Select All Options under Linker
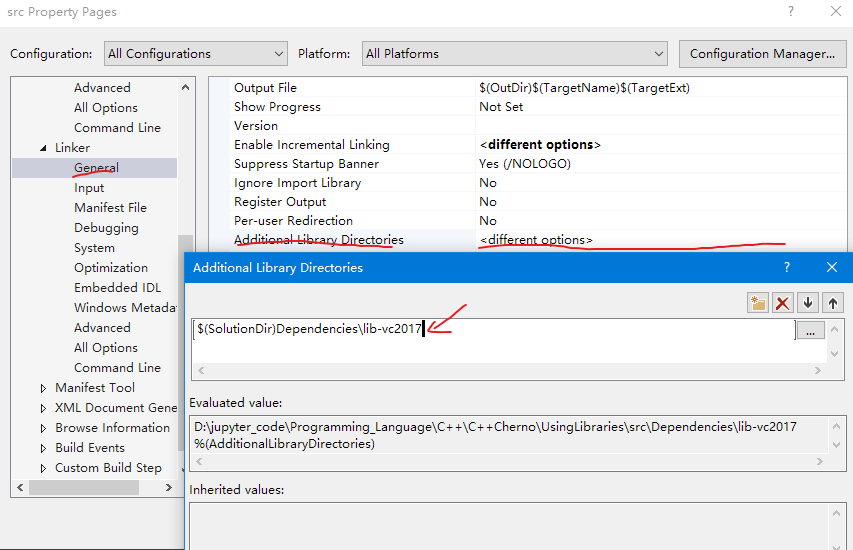This screenshot has width=853, height=550. pyautogui.click(x=106, y=348)
